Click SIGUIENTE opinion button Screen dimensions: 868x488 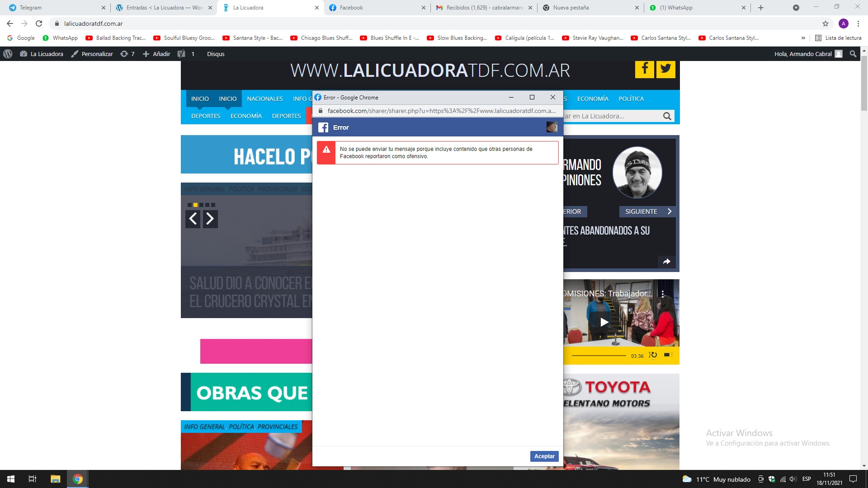(x=647, y=211)
